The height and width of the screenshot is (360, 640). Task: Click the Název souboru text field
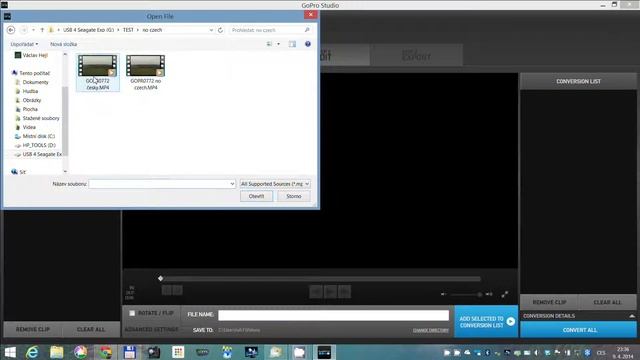point(159,184)
